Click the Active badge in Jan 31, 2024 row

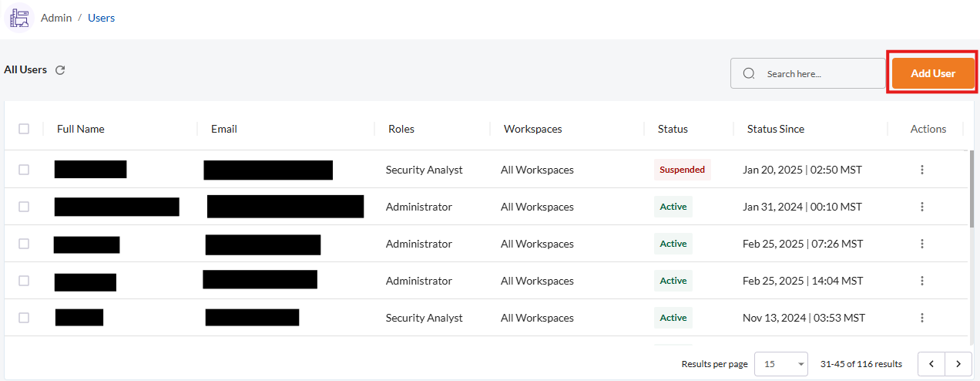click(x=673, y=207)
